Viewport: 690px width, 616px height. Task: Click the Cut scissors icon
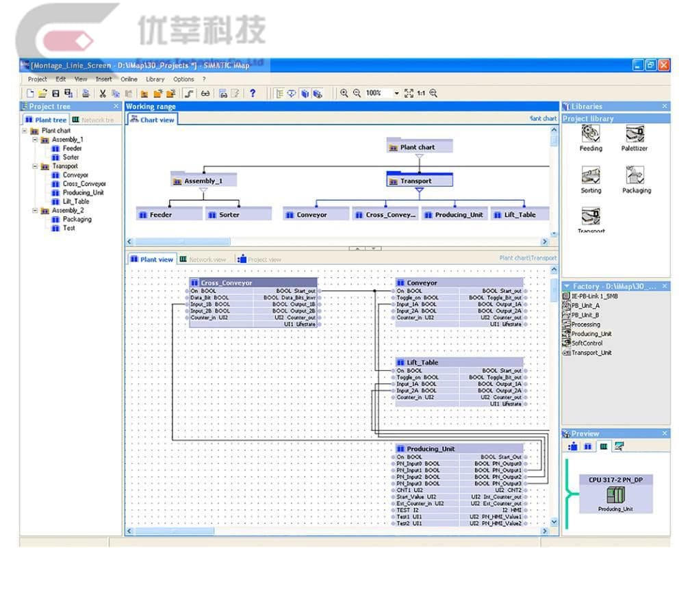pos(103,93)
